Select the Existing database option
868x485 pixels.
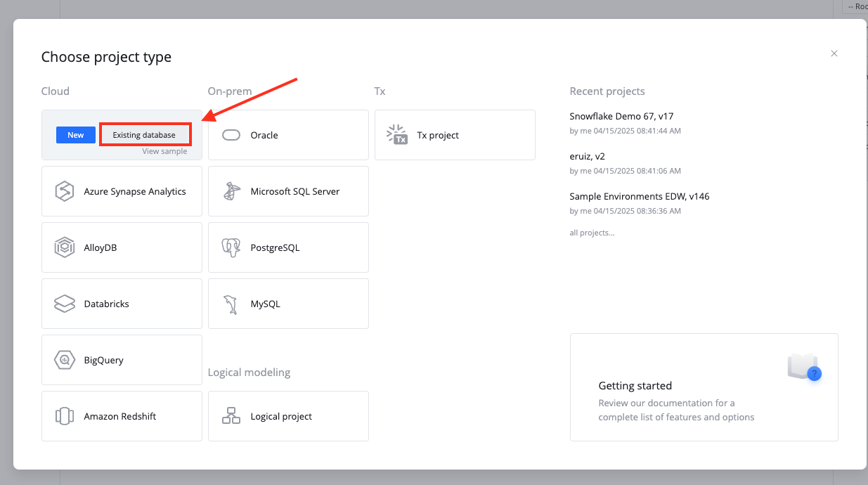(145, 134)
